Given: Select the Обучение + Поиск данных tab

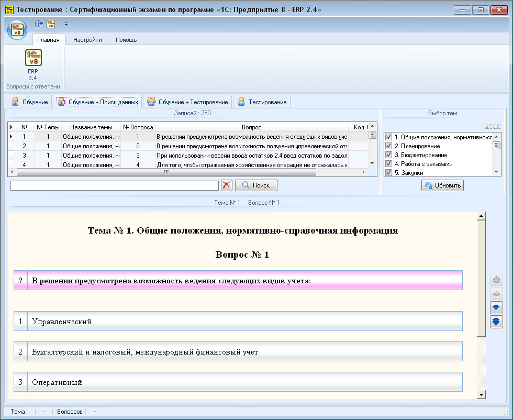Looking at the screenshot, I should click(98, 102).
